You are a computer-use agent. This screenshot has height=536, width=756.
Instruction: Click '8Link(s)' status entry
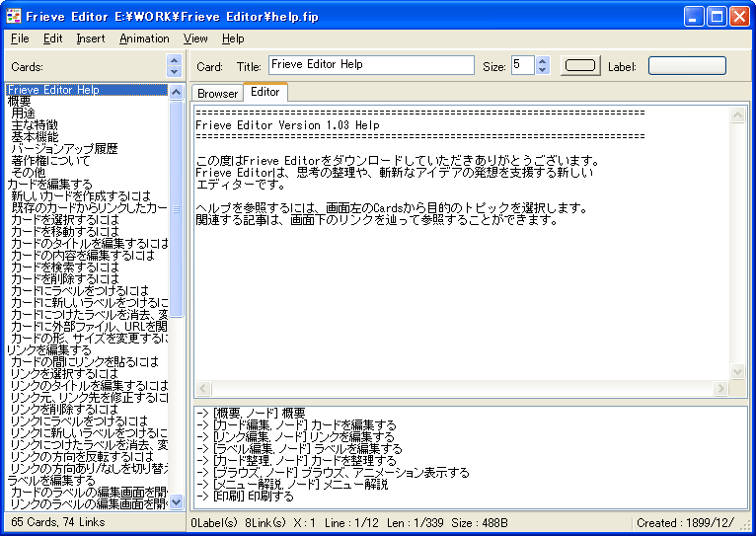click(x=265, y=523)
